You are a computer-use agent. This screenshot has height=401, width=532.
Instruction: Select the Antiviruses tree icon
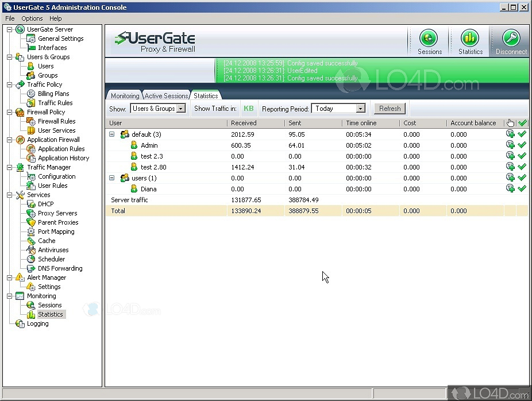(31, 250)
